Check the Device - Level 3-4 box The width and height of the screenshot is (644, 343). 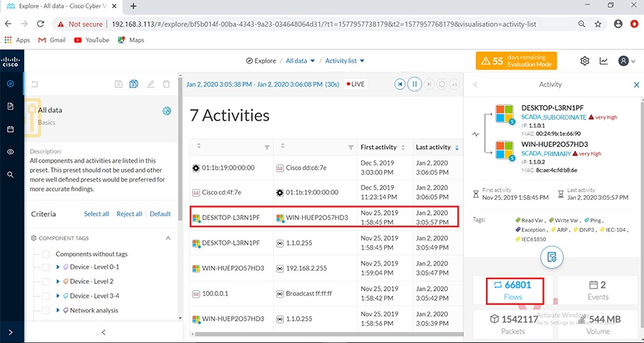46,296
